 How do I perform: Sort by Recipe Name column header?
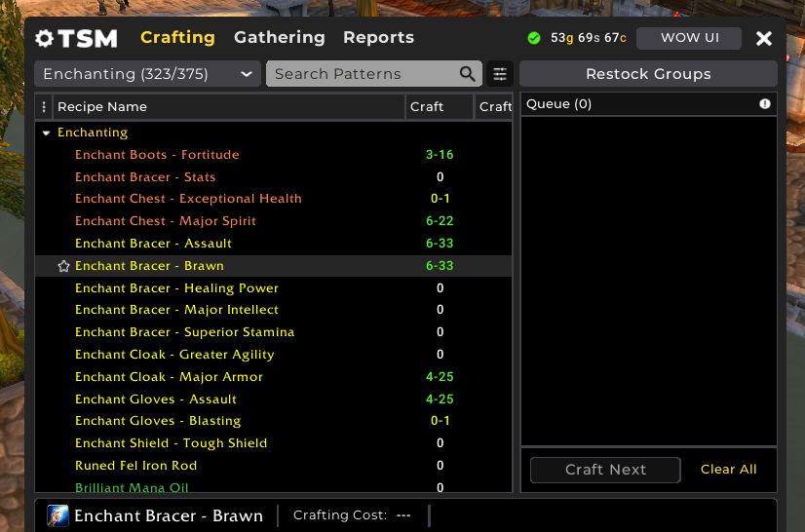tap(228, 107)
